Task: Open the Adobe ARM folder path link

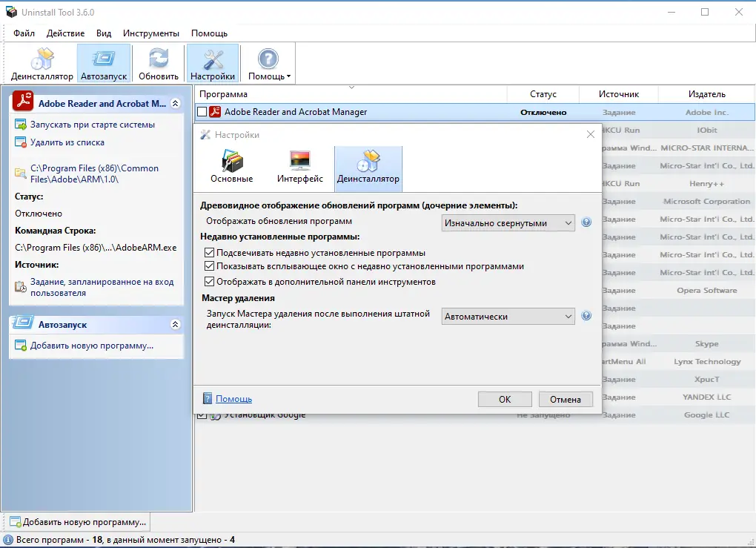Action: click(95, 174)
